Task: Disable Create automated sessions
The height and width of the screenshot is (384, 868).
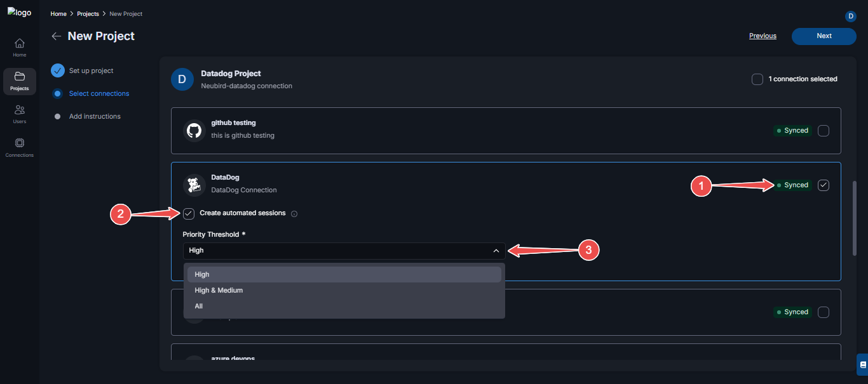Action: (x=188, y=213)
